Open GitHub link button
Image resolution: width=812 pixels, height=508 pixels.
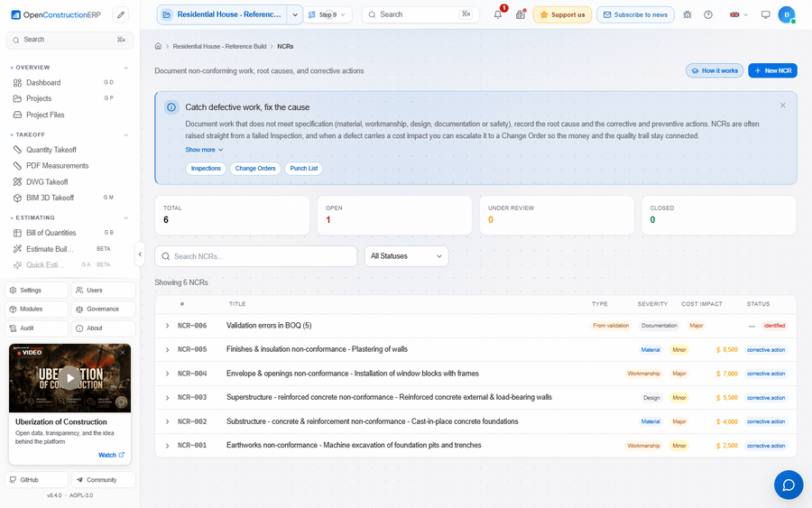[x=37, y=479]
